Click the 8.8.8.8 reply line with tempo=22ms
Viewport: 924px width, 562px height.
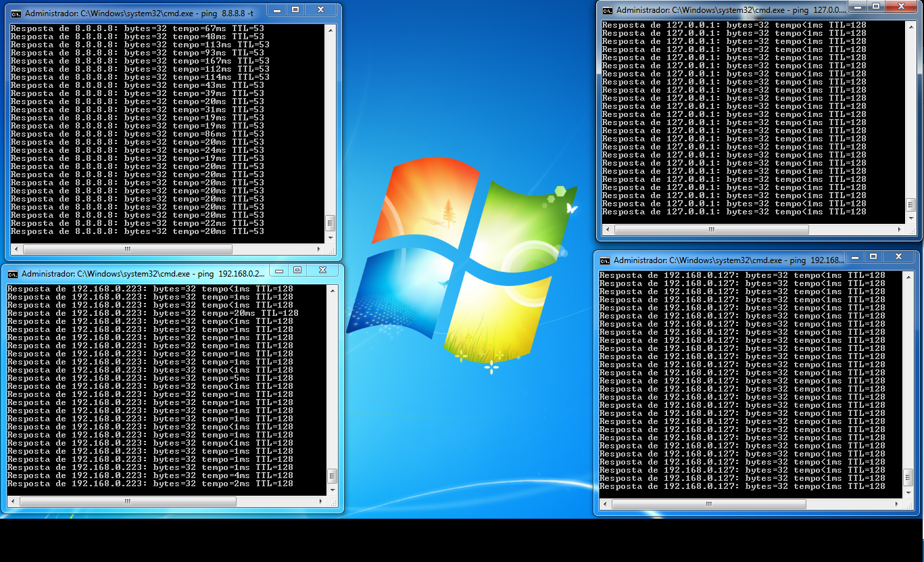[137, 223]
